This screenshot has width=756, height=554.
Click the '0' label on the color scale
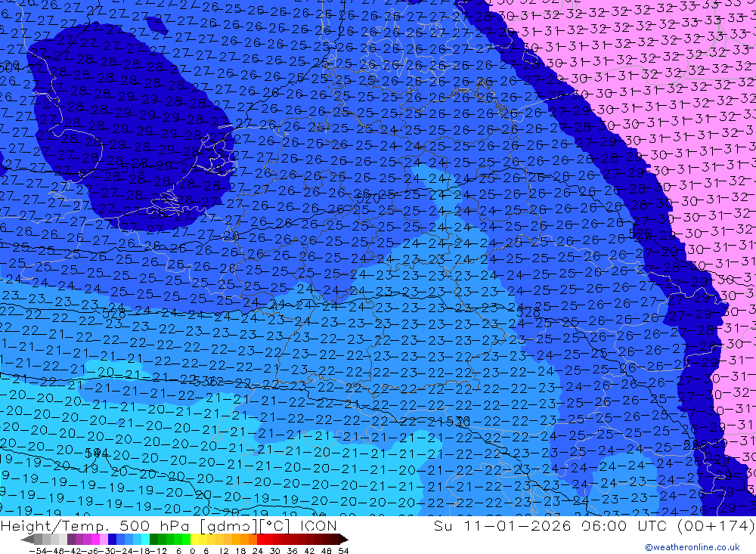coord(192,551)
